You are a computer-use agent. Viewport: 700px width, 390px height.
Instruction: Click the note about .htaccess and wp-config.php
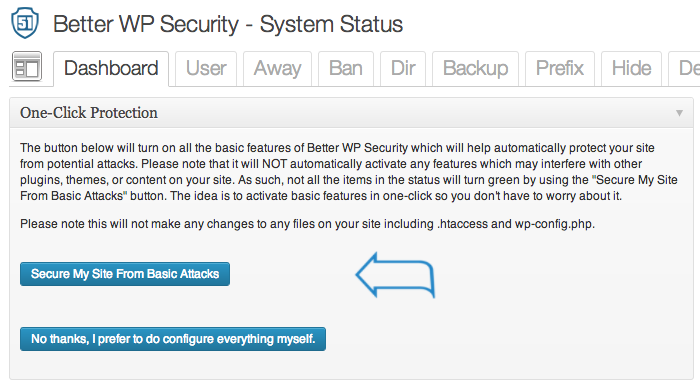click(x=307, y=224)
